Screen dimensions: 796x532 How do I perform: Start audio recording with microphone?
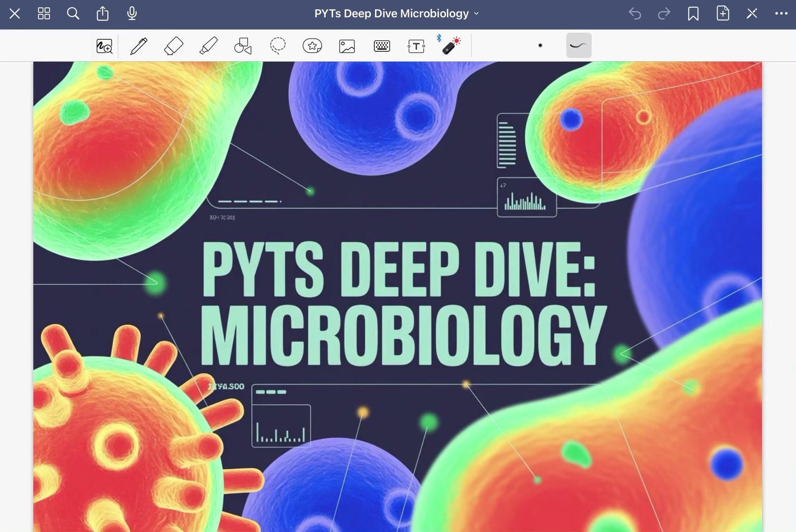[132, 14]
